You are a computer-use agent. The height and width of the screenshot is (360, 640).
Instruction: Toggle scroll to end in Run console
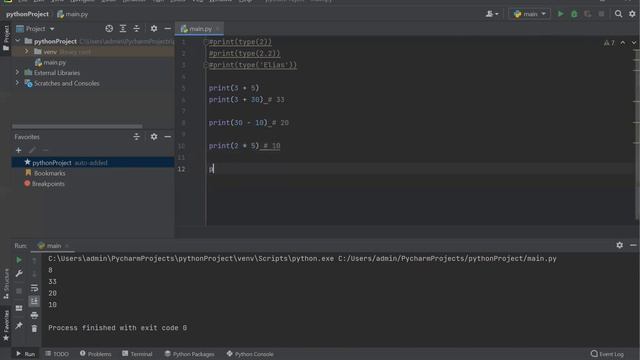(x=34, y=301)
